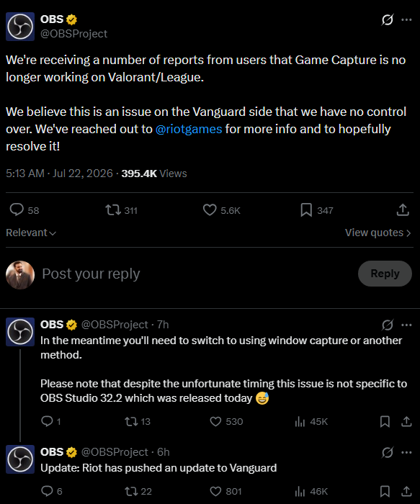Viewport: 420px width, 504px height.
Task: Open more options on the 6h Vanguard update reply
Action: coord(406,452)
